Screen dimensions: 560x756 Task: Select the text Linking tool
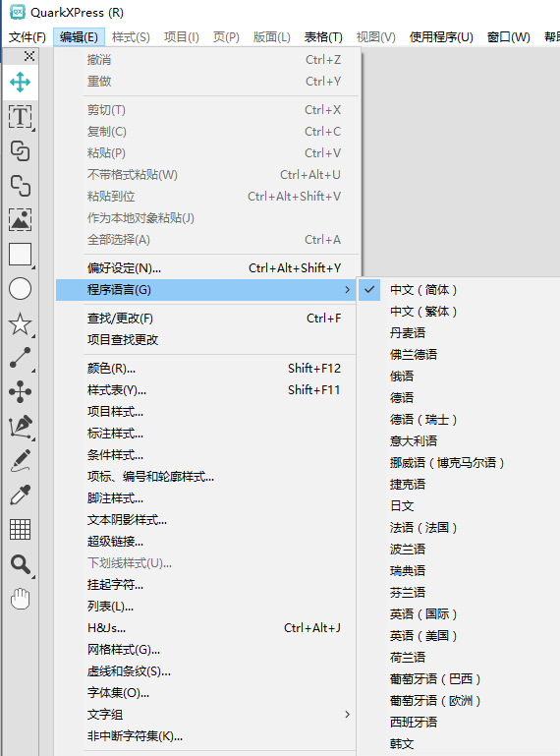pyautogui.click(x=21, y=151)
